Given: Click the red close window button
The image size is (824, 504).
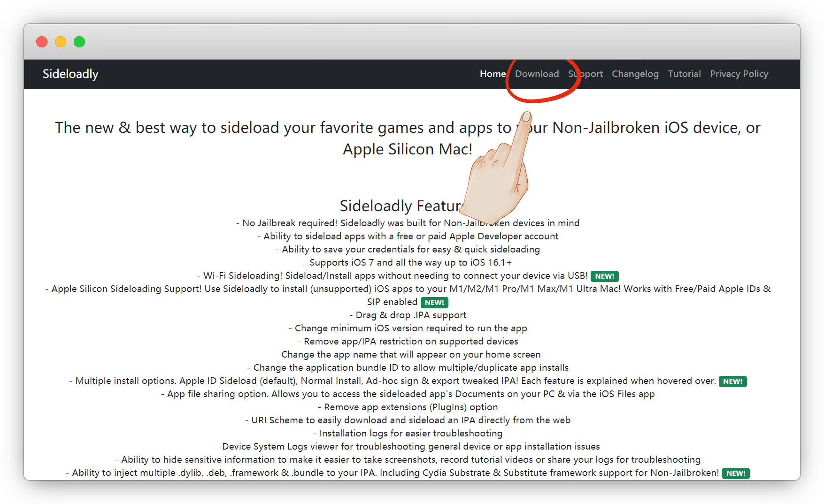Looking at the screenshot, I should point(42,42).
